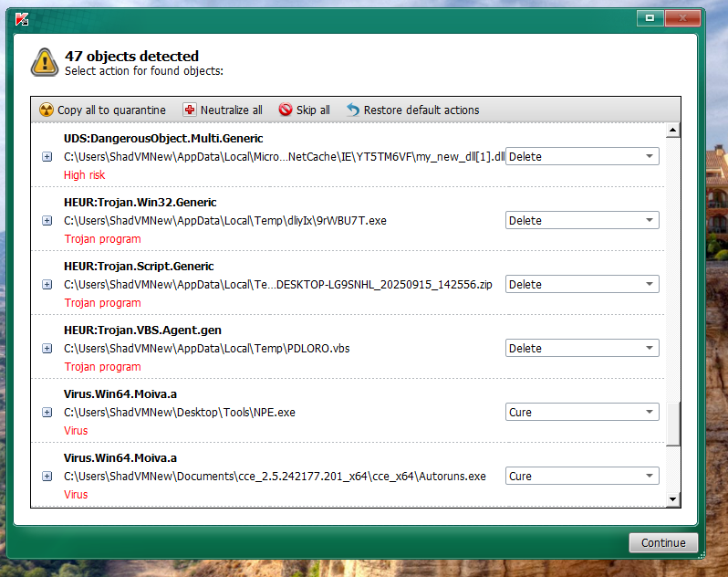The image size is (728, 577).
Task: Open Cure action dropdown for NPE.exe
Action: click(x=582, y=412)
